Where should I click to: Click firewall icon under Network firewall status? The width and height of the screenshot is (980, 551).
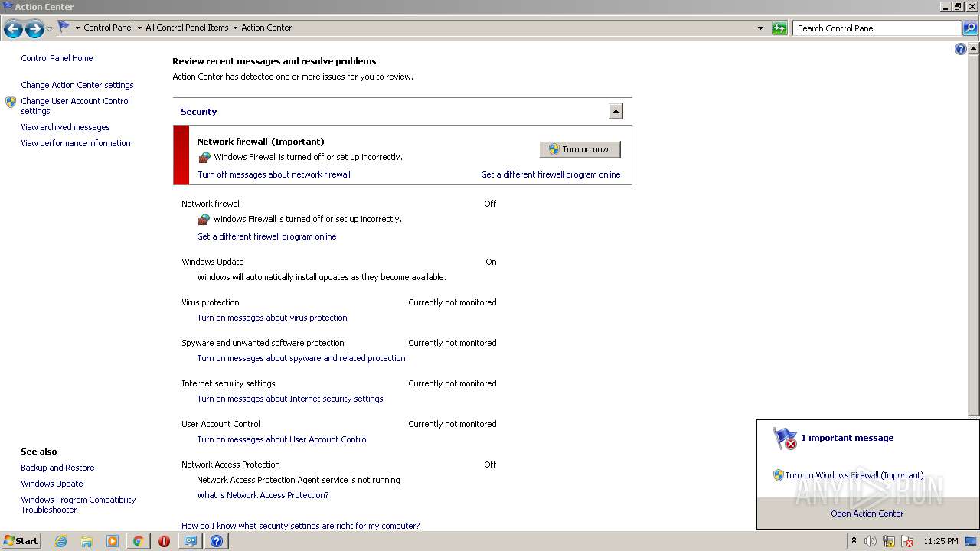tap(204, 220)
